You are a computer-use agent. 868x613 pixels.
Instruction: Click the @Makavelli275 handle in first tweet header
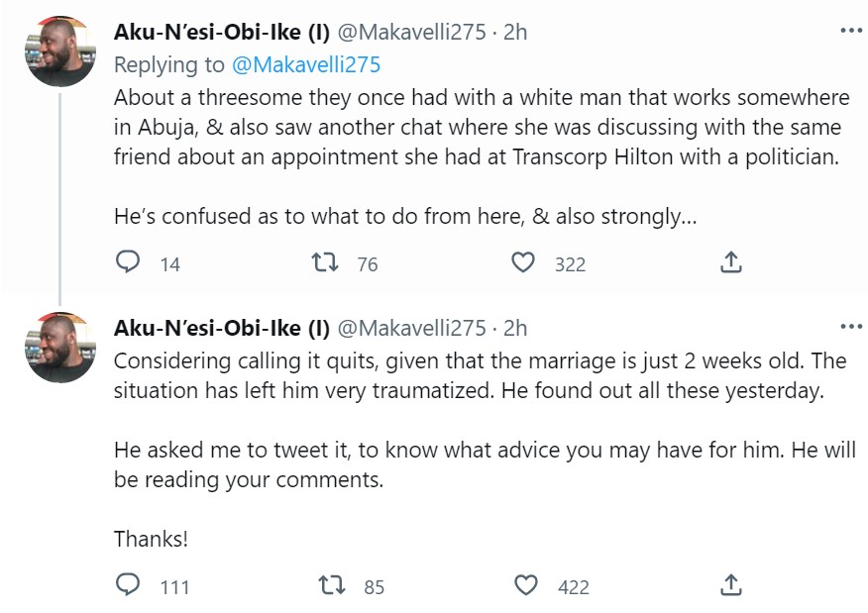412,32
